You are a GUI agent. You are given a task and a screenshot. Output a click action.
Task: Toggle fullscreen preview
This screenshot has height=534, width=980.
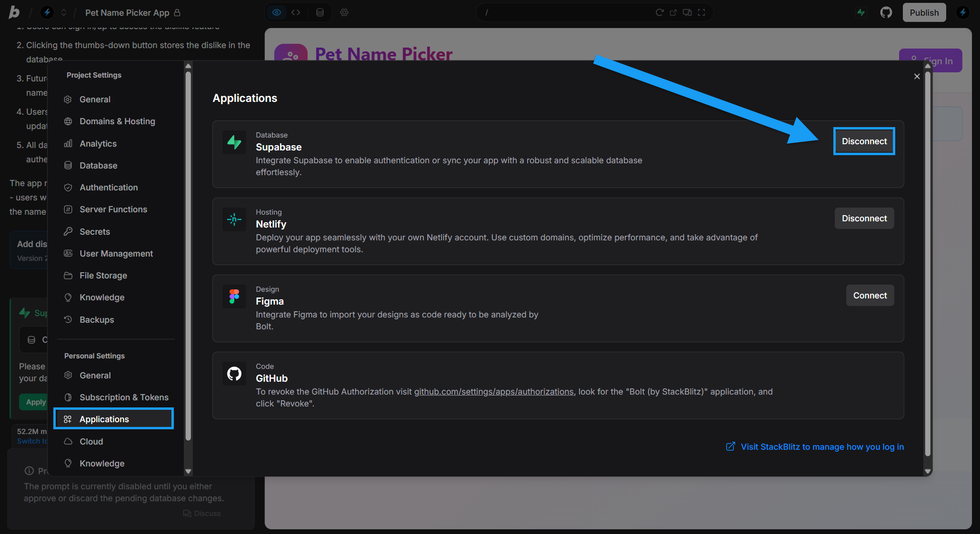(x=701, y=12)
